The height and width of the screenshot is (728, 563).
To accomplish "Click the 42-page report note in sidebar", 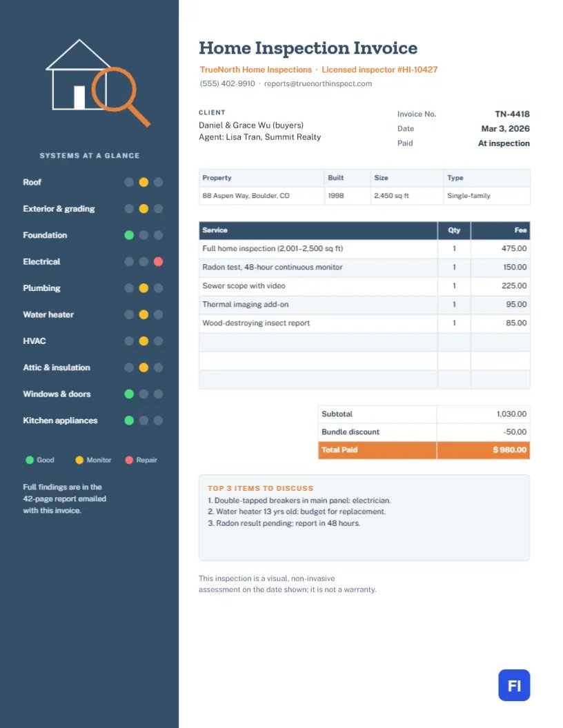I will tap(65, 498).
